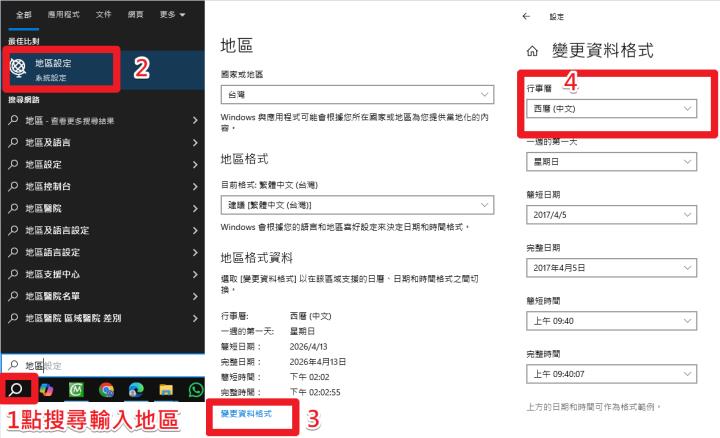This screenshot has width=720, height=438.
Task: Expand chevron for 地區及語言 suggestion
Action: point(195,142)
